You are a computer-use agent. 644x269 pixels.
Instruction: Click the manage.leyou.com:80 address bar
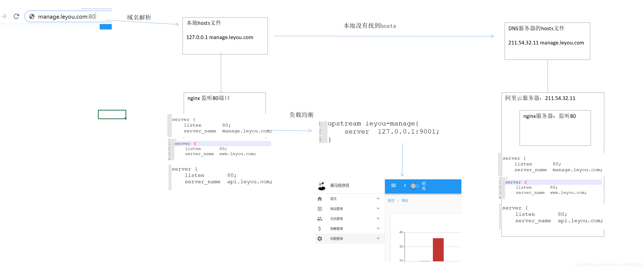click(68, 16)
